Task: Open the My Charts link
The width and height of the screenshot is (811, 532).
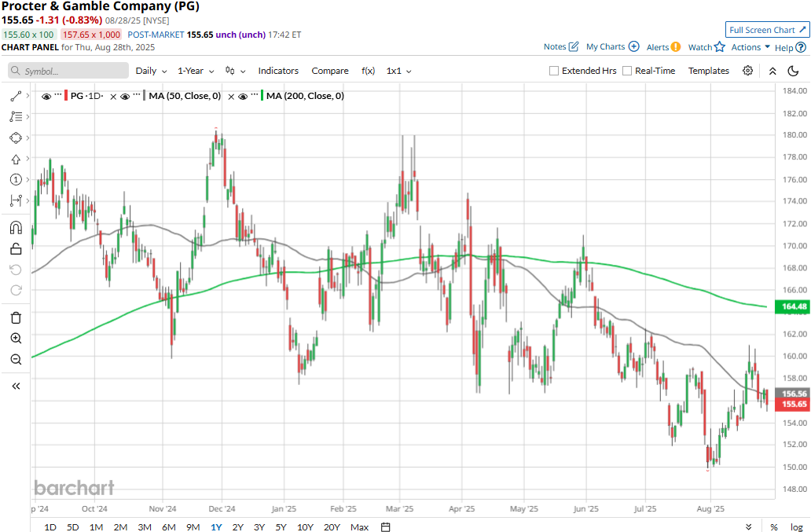Action: tap(605, 46)
